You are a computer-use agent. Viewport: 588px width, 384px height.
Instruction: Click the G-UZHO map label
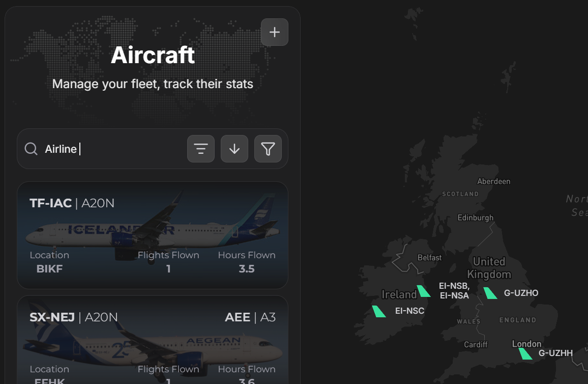521,293
